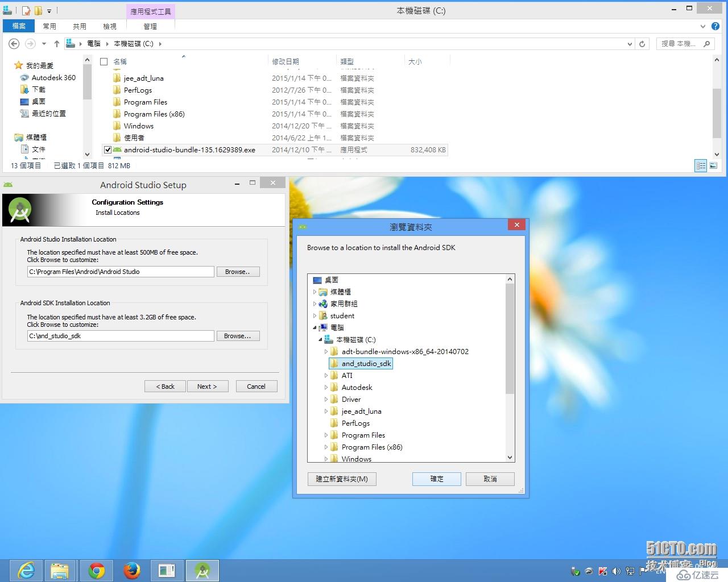Select the PerfLogs folder in Explorer list

[138, 90]
